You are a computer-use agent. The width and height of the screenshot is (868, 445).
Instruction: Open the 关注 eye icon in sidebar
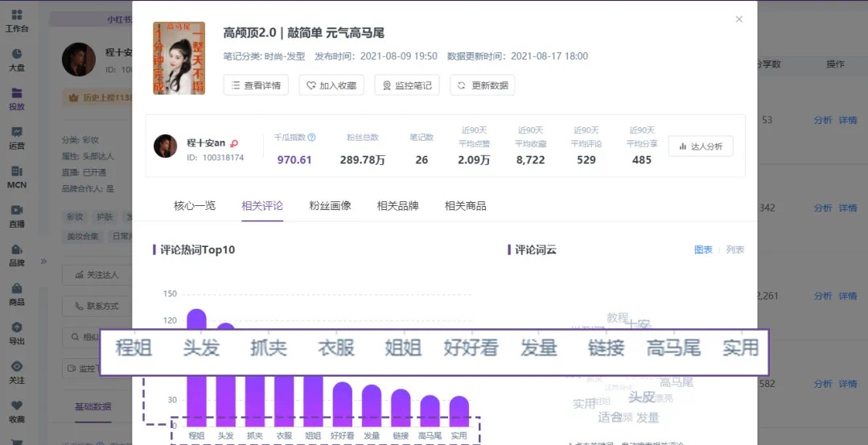pos(17,366)
